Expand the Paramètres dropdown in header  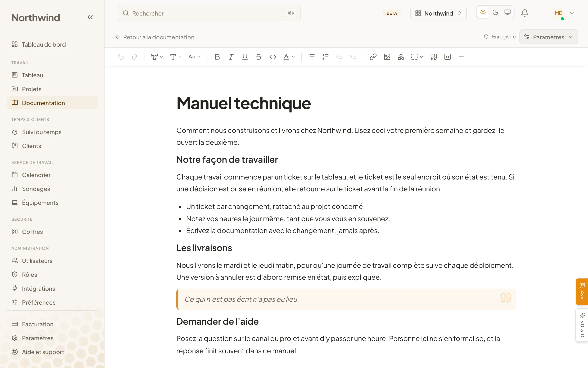click(x=548, y=37)
